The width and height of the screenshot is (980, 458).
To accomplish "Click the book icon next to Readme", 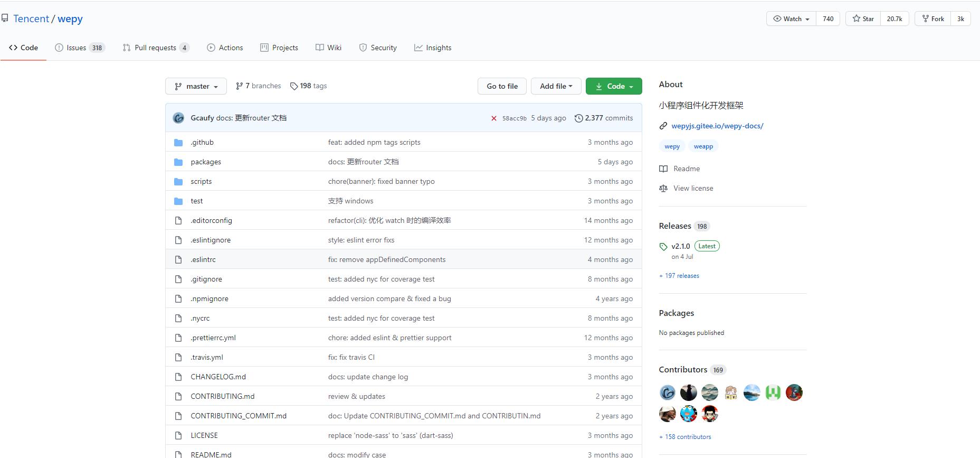I will click(663, 169).
